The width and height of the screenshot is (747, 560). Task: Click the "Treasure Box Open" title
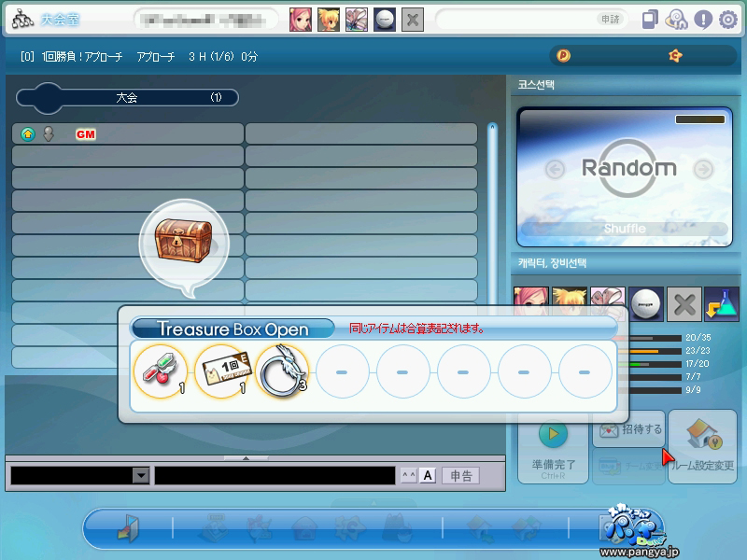click(x=233, y=329)
